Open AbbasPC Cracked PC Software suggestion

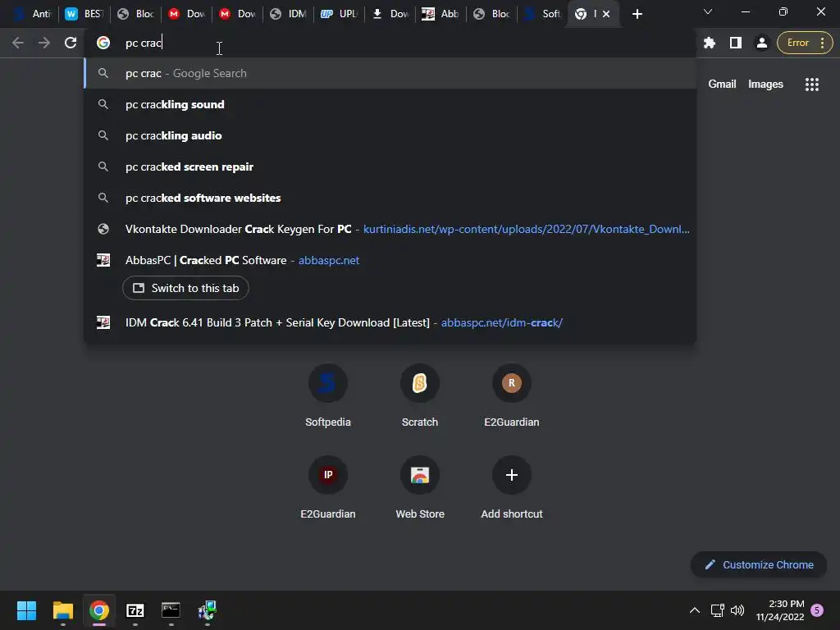390,260
